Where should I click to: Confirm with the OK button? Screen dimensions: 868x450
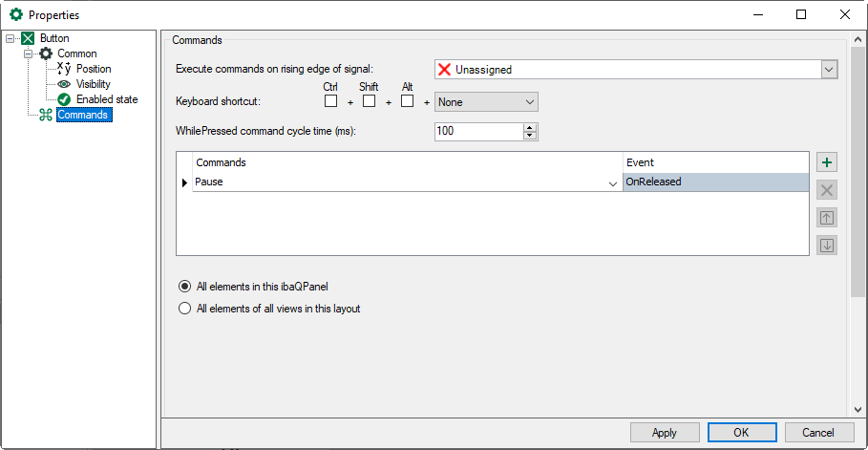(x=741, y=433)
